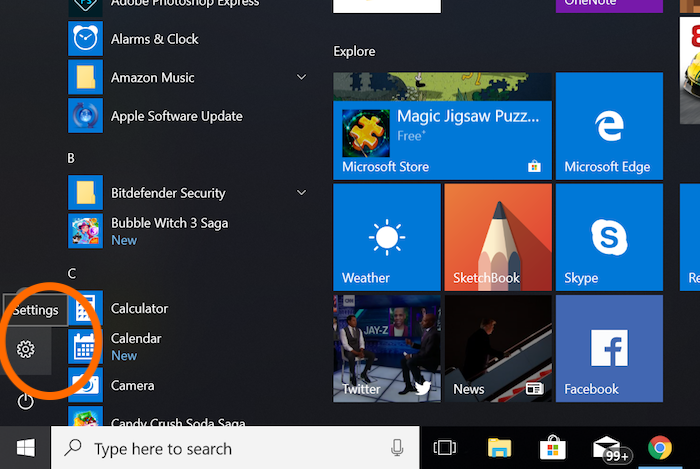Open Calculator text entry in the app list
The width and height of the screenshot is (700, 469).
[139, 308]
